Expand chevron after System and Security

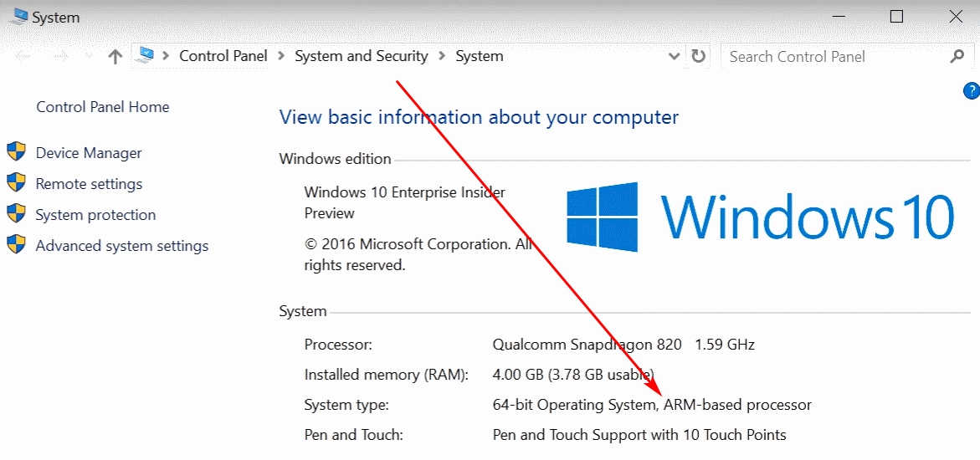click(441, 57)
